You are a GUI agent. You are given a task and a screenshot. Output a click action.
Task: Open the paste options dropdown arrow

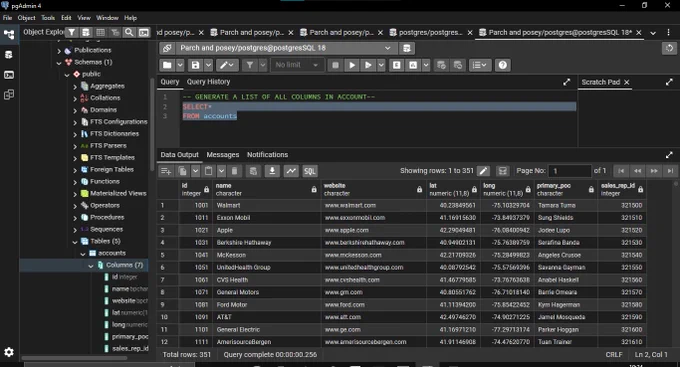point(222,171)
